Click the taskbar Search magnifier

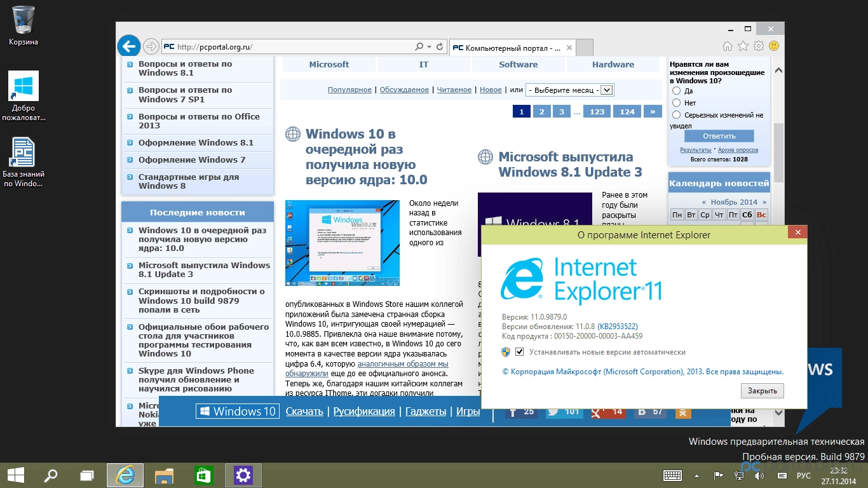click(x=50, y=475)
